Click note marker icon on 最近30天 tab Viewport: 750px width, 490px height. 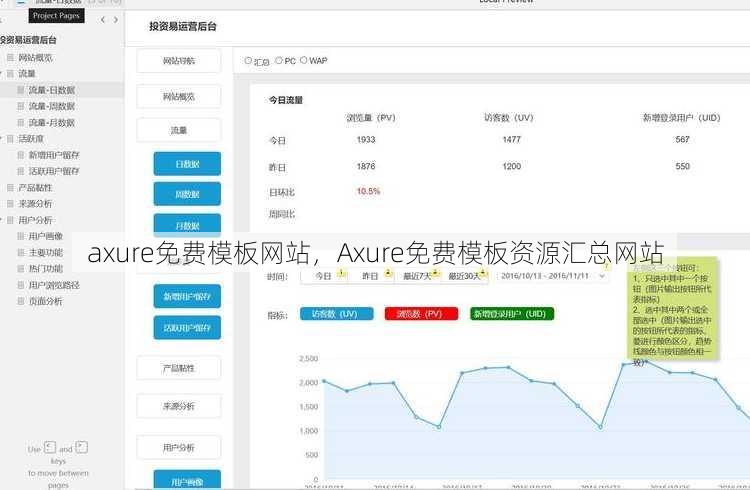(483, 273)
